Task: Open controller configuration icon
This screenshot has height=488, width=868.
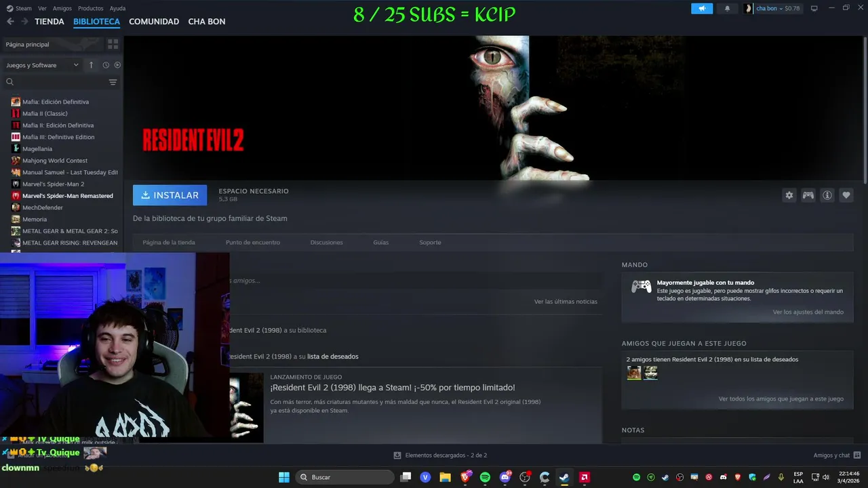Action: click(x=808, y=195)
